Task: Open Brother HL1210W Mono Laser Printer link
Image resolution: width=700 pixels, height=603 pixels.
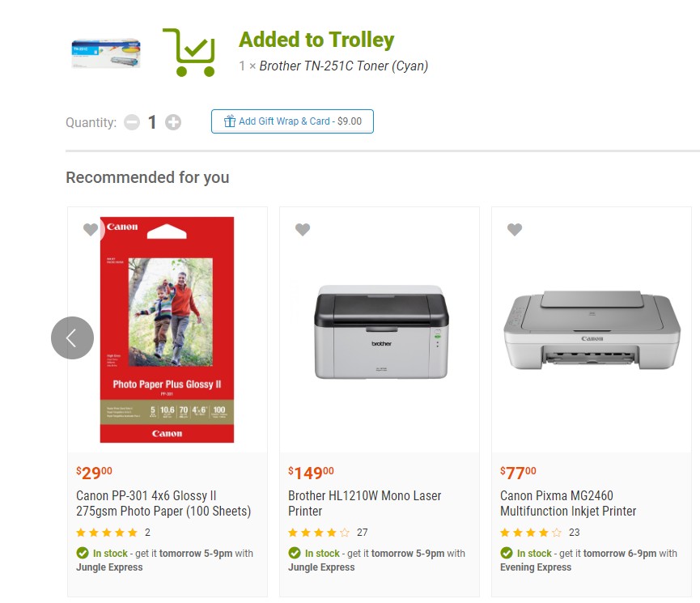Action: coord(365,503)
